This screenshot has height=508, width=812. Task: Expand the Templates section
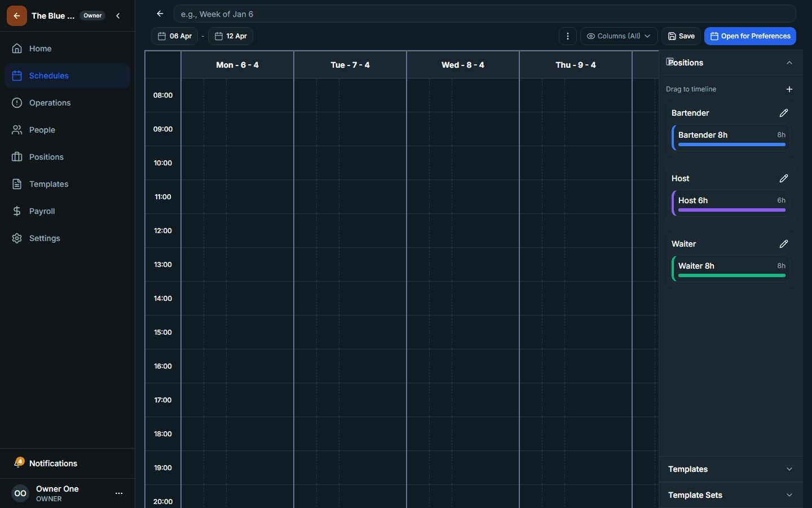(731, 469)
